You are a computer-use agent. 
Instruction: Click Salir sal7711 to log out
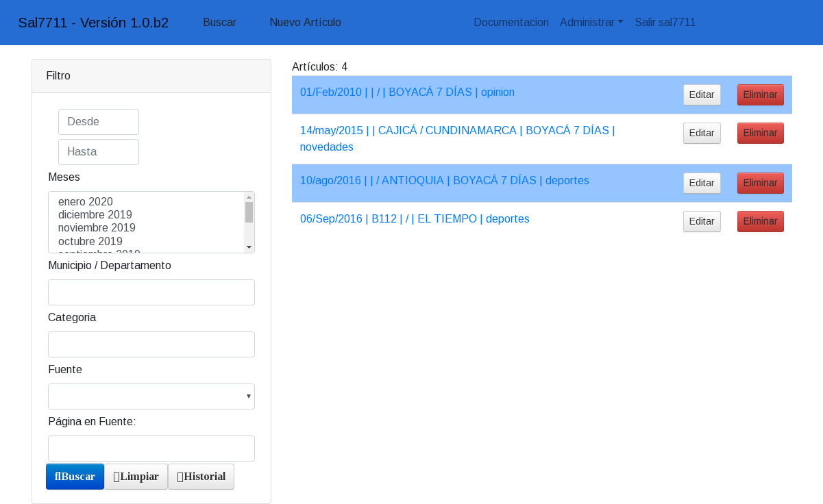click(x=665, y=22)
